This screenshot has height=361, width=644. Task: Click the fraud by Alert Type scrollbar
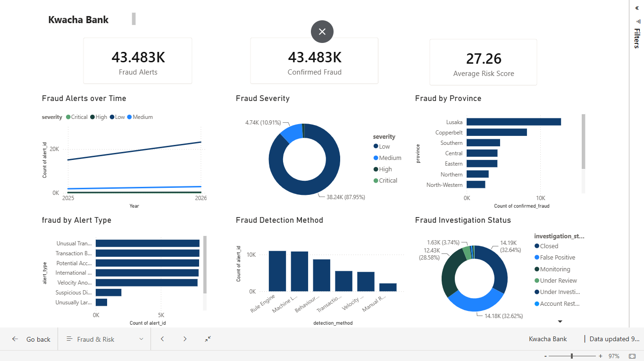click(x=205, y=265)
